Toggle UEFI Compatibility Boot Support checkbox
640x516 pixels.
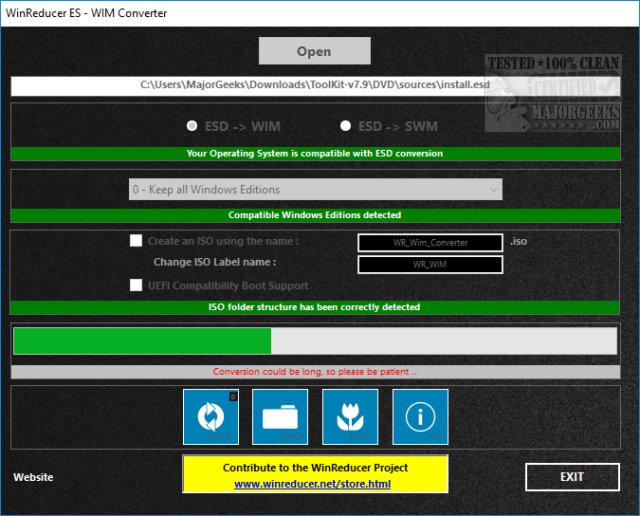pyautogui.click(x=136, y=286)
